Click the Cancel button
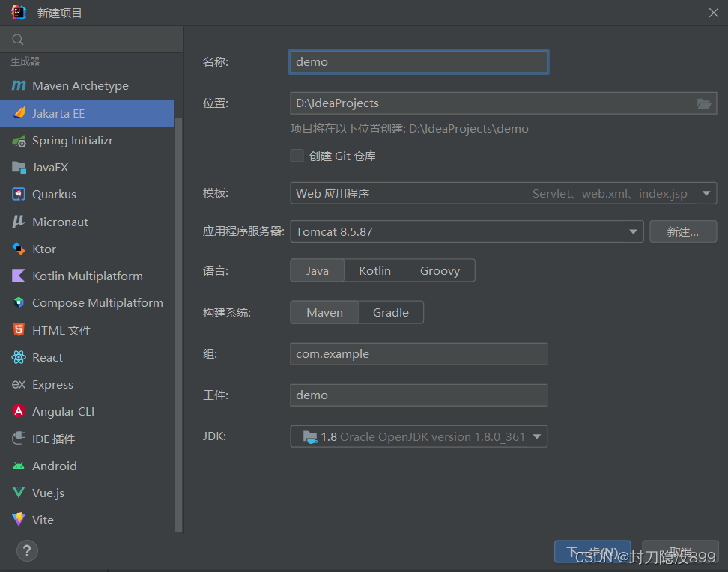The width and height of the screenshot is (728, 572). click(680, 552)
